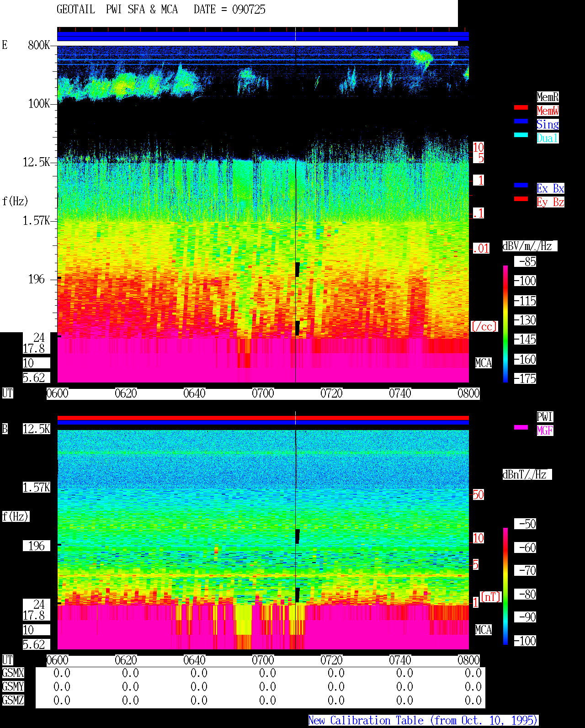The height and width of the screenshot is (728, 585).
Task: Click the "MemR" legend label
Action: [548, 97]
